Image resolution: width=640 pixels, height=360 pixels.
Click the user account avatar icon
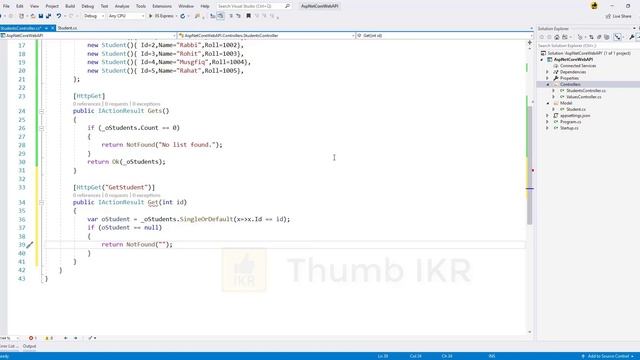[x=594, y=6]
